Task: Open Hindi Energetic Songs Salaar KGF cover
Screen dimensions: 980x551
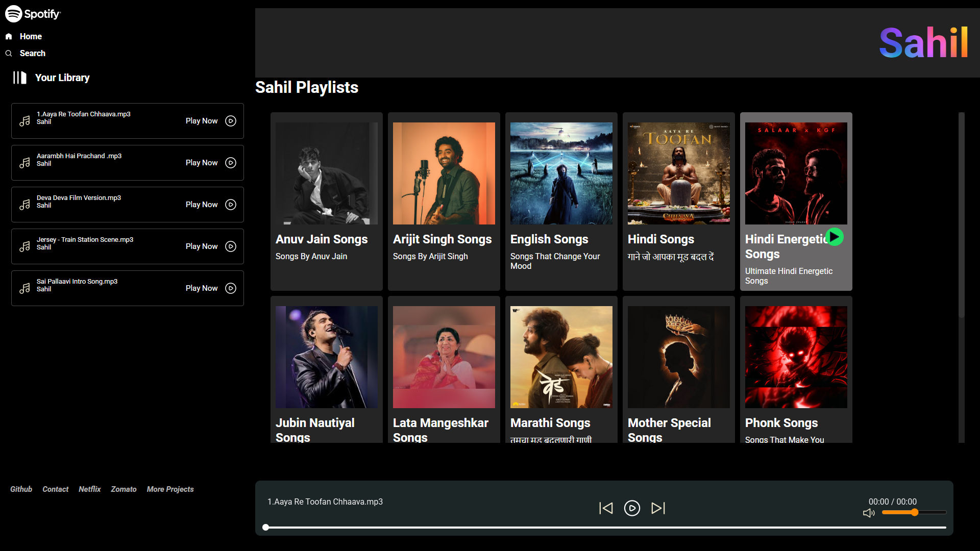Action: pos(796,173)
